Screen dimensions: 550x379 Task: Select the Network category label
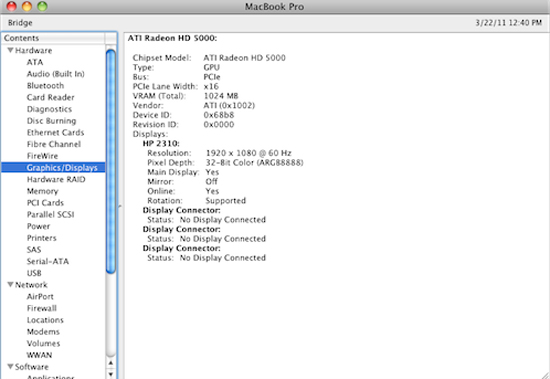(x=31, y=285)
